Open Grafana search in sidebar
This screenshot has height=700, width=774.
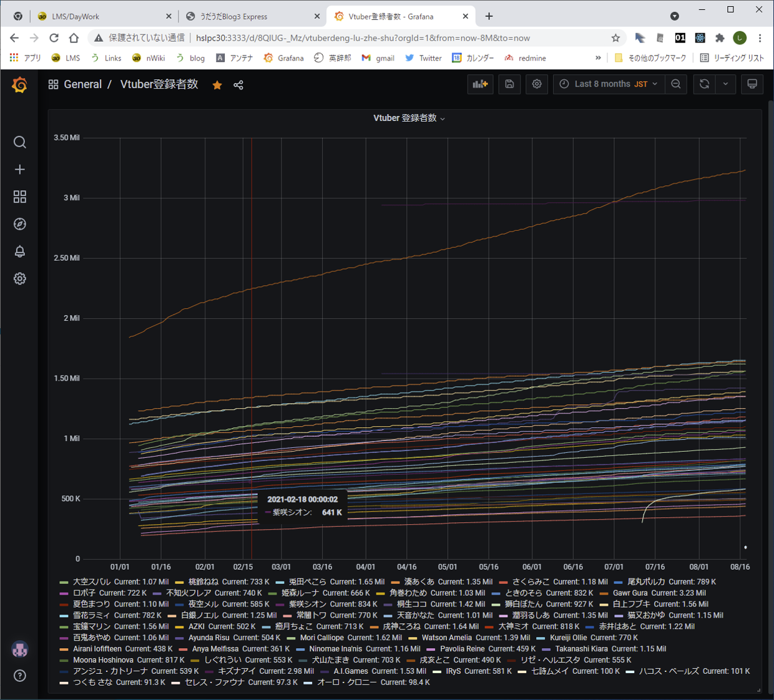point(20,142)
